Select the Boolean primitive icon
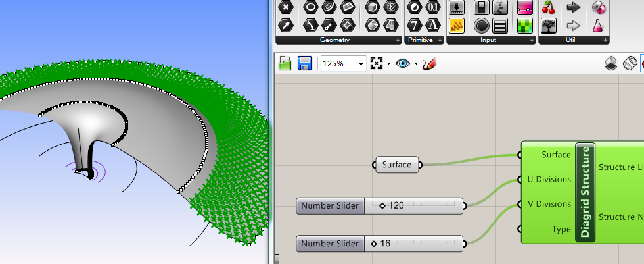This screenshot has width=644, height=264. (415, 7)
